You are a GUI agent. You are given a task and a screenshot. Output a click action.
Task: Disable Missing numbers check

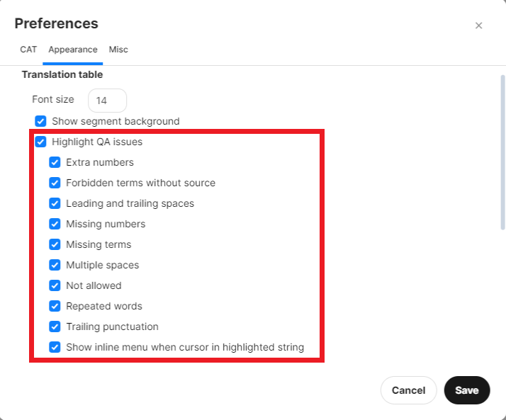55,224
